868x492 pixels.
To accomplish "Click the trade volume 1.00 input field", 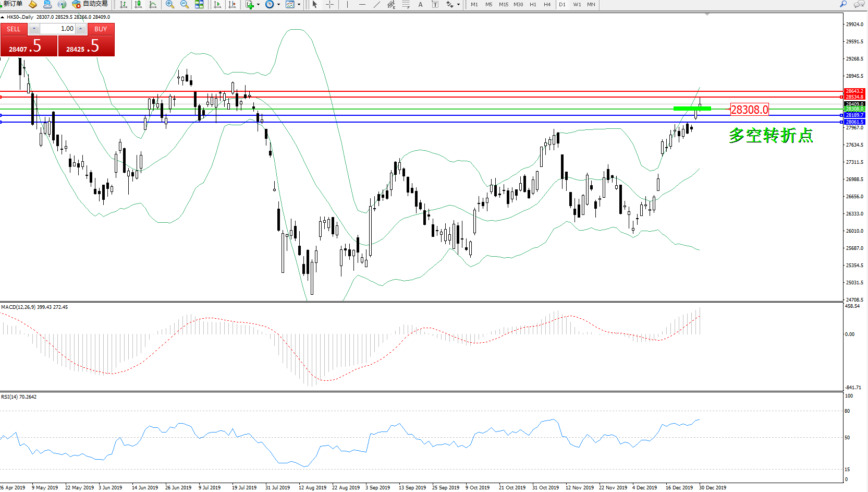I will (57, 29).
